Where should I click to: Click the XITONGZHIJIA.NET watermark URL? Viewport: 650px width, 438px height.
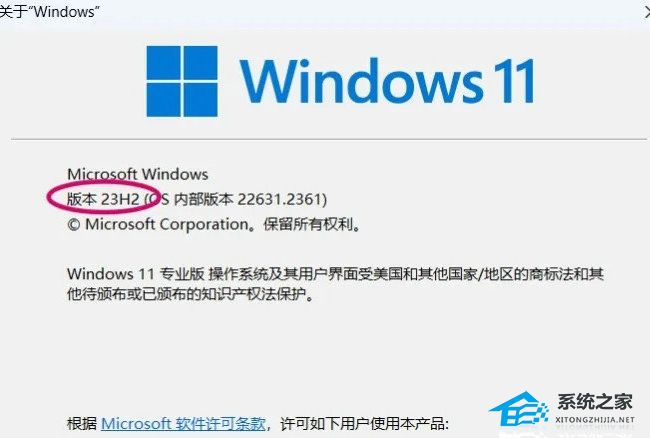(x=595, y=419)
